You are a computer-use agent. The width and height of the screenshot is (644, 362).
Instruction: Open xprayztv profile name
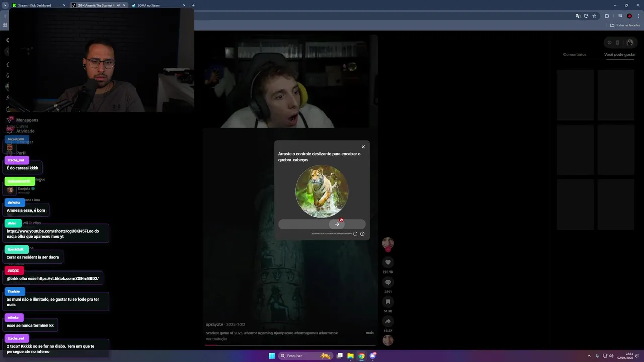pyautogui.click(x=215, y=324)
